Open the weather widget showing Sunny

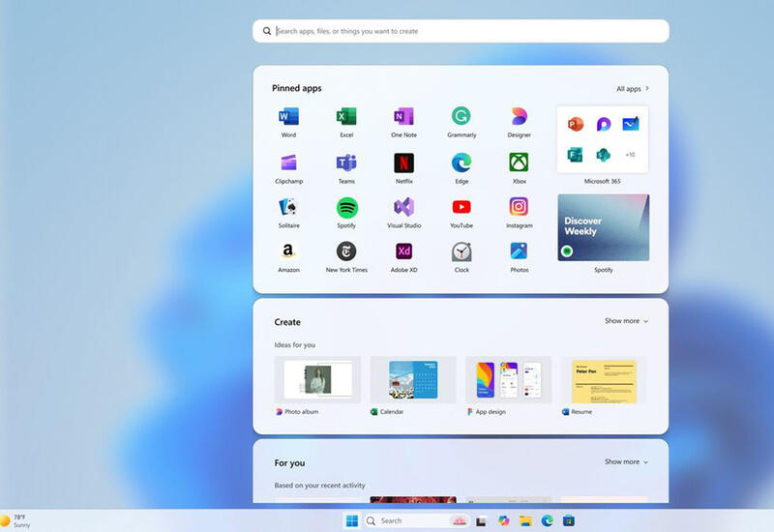(15, 521)
